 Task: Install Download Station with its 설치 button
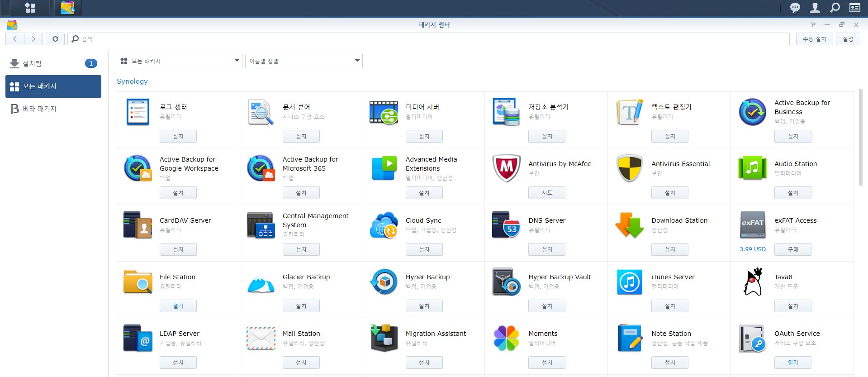tap(670, 249)
